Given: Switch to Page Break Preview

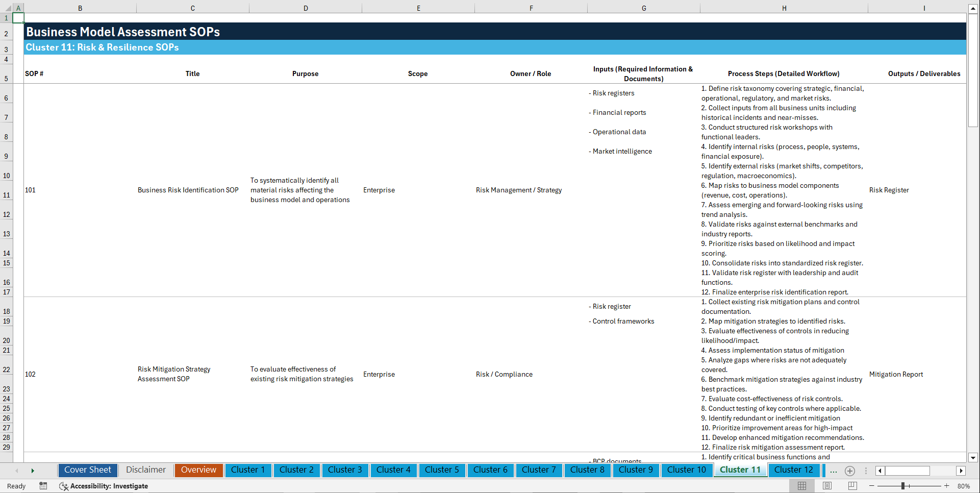Looking at the screenshot, I should (852, 486).
